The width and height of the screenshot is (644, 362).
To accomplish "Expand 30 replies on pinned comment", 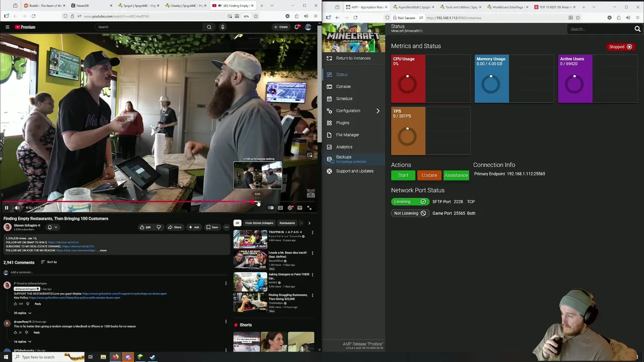I will [x=22, y=313].
